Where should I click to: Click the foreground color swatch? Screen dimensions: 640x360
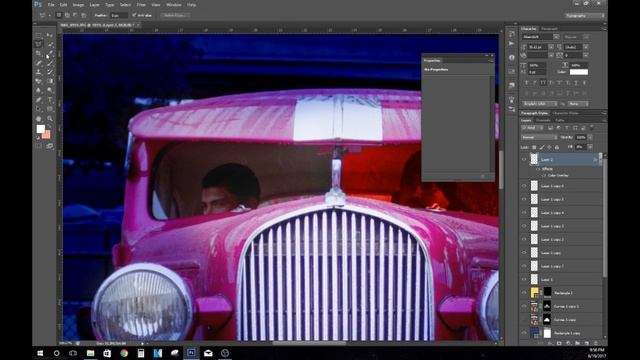click(40, 129)
